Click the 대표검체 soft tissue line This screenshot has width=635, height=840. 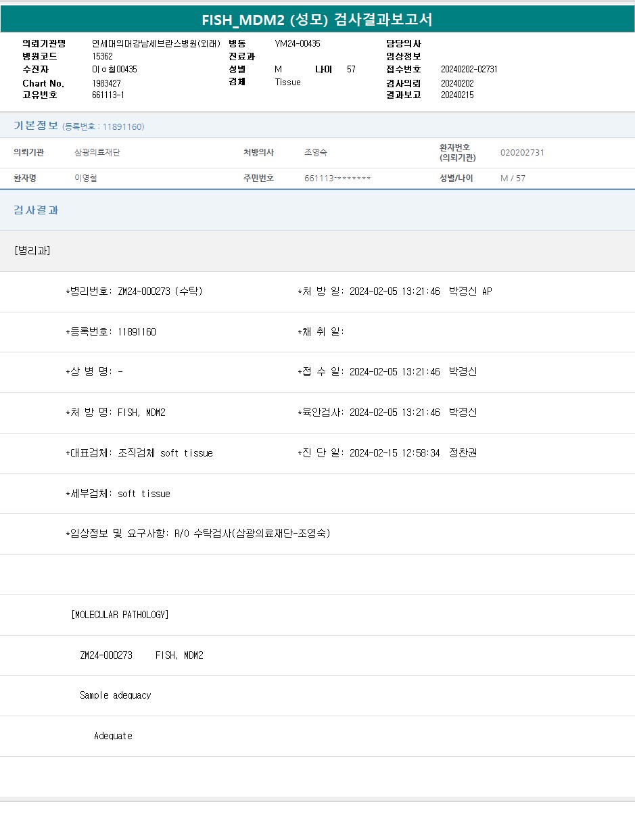click(139, 453)
